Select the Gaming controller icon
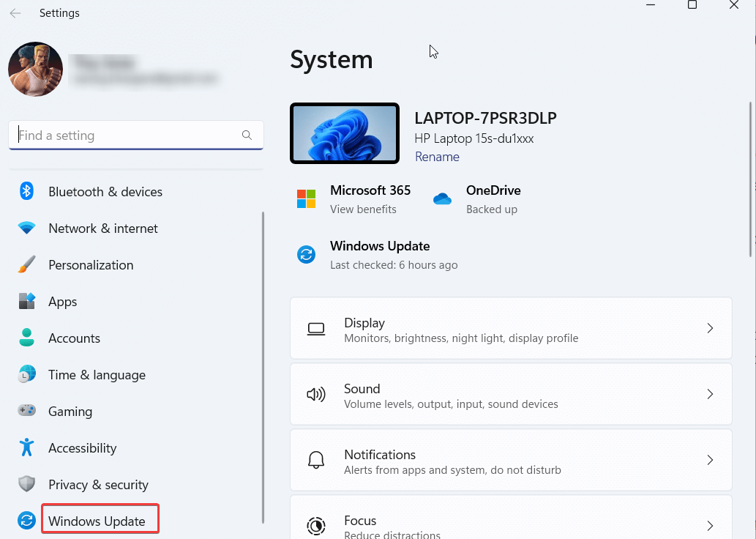This screenshot has height=539, width=756. (x=26, y=411)
